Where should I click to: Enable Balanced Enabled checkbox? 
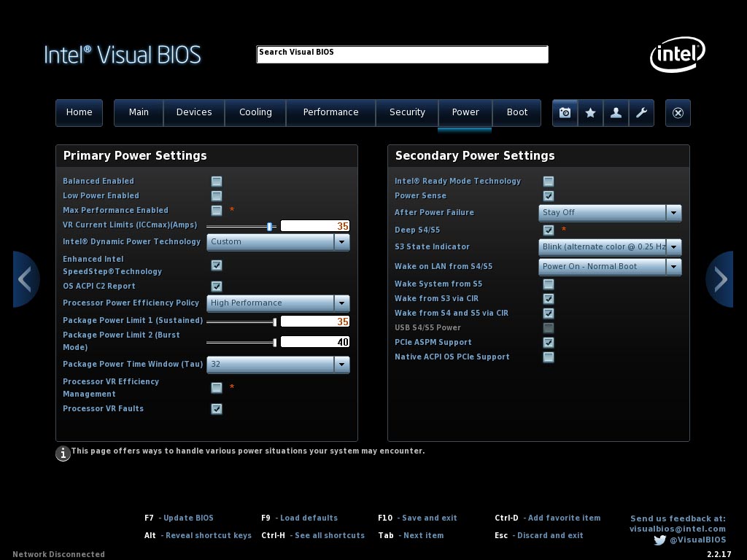(x=216, y=182)
